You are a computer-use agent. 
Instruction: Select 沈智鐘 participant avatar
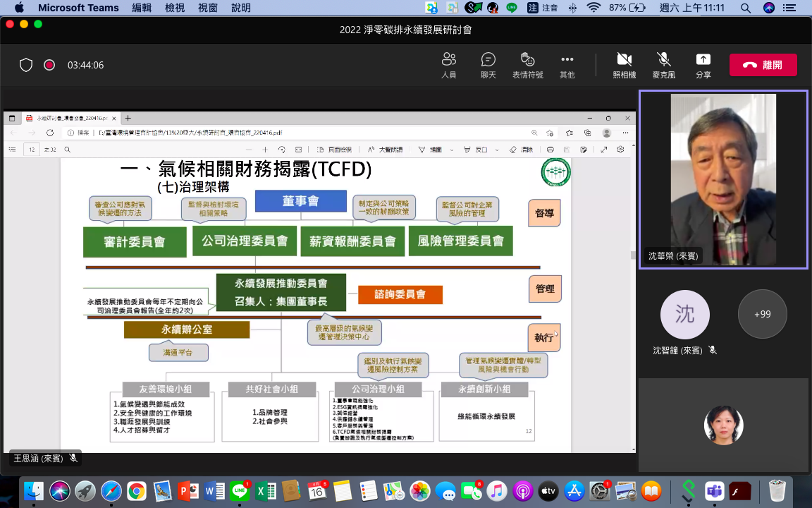684,314
